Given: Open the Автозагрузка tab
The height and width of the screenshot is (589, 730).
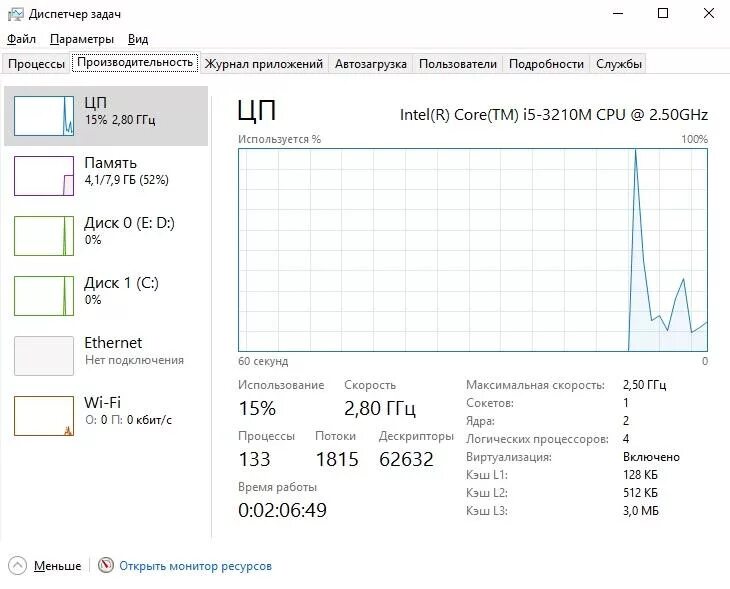Looking at the screenshot, I should coord(371,64).
